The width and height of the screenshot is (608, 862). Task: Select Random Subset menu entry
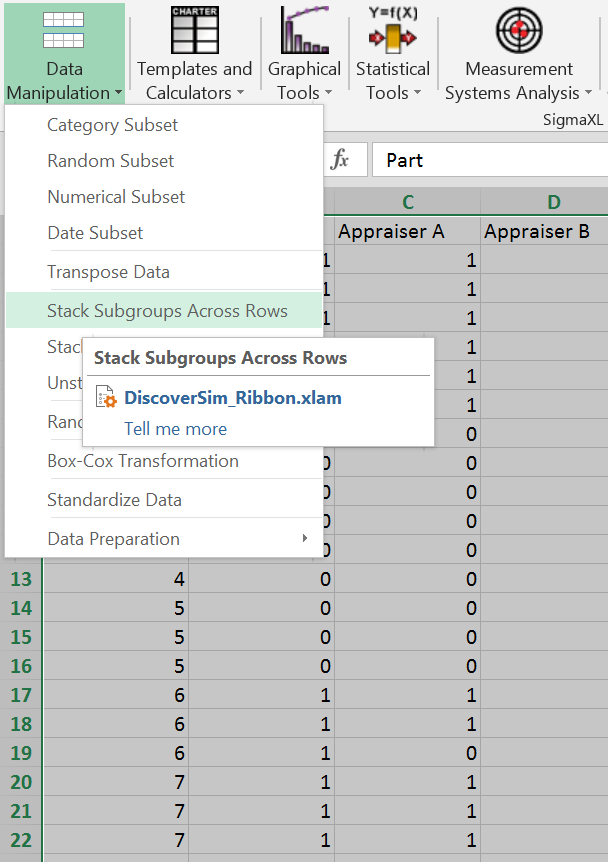[111, 161]
